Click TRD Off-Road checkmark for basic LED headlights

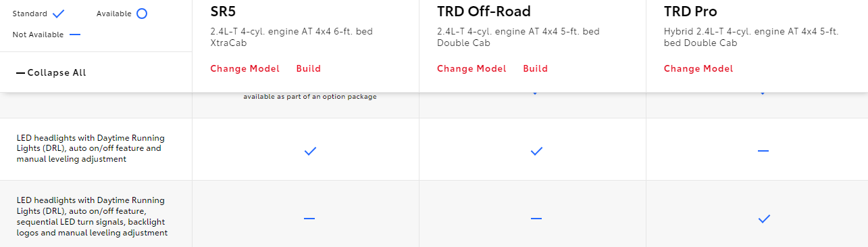coord(536,152)
